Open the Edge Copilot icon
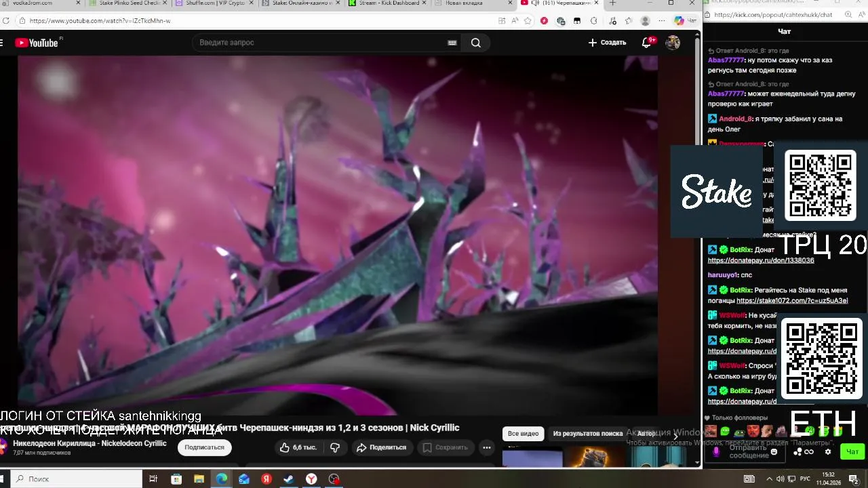Viewport: 868px width, 488px height. pyautogui.click(x=679, y=20)
